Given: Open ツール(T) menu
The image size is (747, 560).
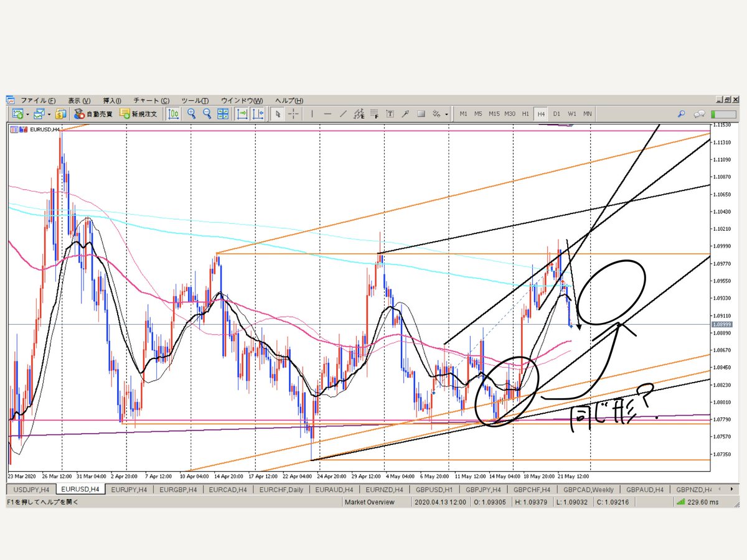Looking at the screenshot, I should (195, 101).
